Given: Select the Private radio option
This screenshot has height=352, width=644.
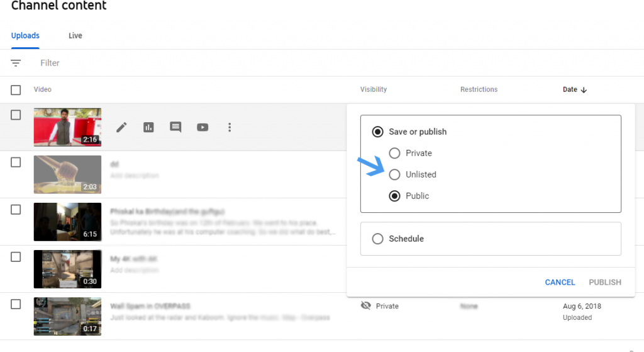Looking at the screenshot, I should [394, 153].
